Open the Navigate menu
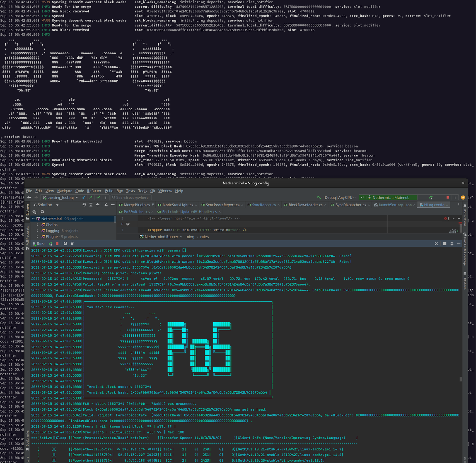The image size is (476, 463). [64, 191]
